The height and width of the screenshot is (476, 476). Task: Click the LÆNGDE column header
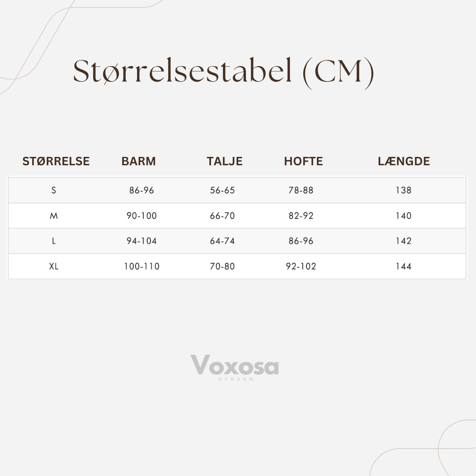(x=404, y=161)
